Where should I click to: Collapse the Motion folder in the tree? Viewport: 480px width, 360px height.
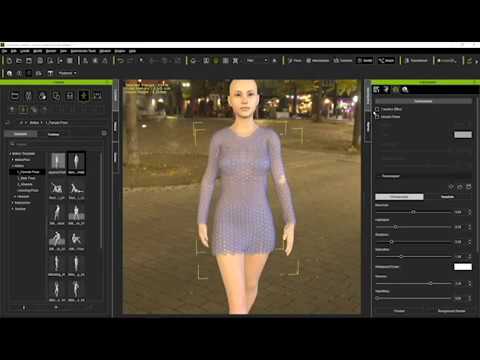click(13, 166)
